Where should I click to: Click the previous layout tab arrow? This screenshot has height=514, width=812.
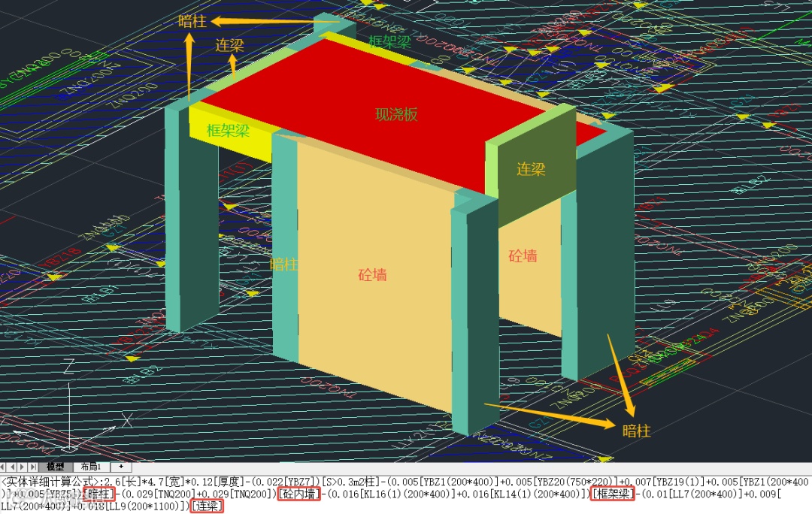coord(13,467)
